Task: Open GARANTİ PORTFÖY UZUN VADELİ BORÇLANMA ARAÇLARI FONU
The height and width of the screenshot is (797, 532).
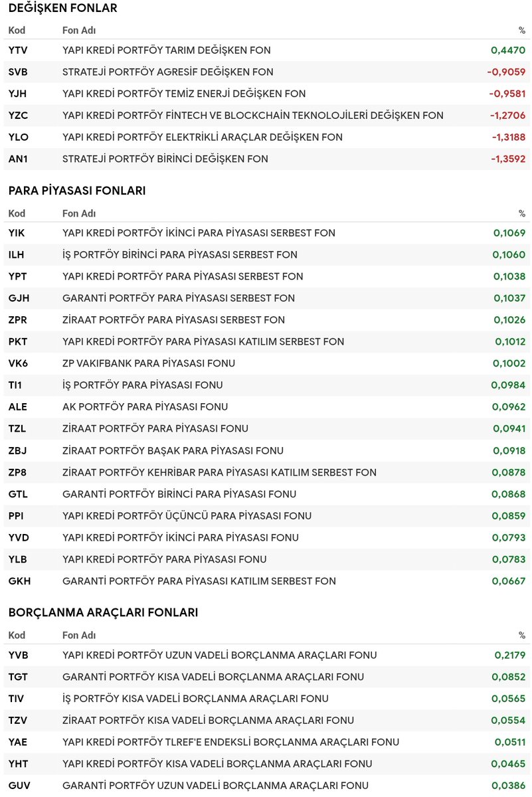Action: click(x=215, y=786)
